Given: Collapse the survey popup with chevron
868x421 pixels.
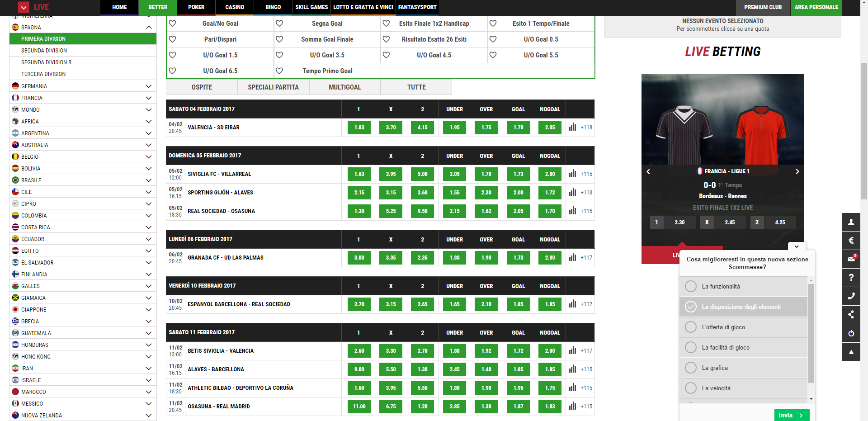Looking at the screenshot, I should tap(797, 246).
